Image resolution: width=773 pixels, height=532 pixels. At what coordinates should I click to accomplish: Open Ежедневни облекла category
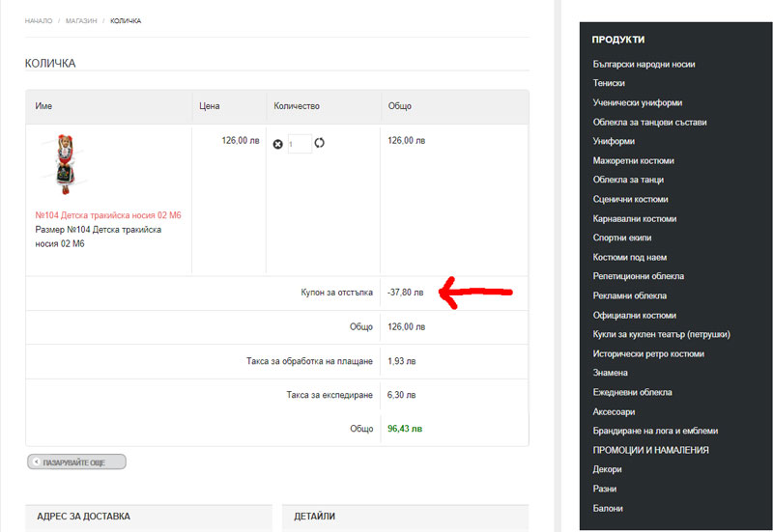(x=633, y=393)
